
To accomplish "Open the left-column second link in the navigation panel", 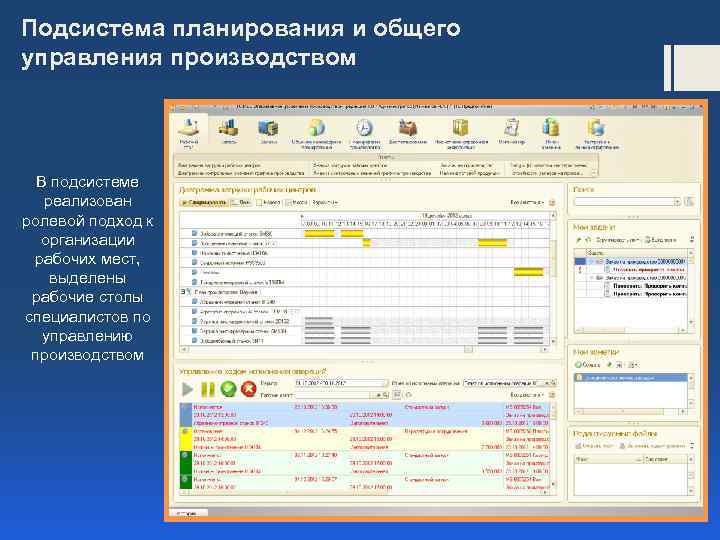I will click(x=241, y=173).
